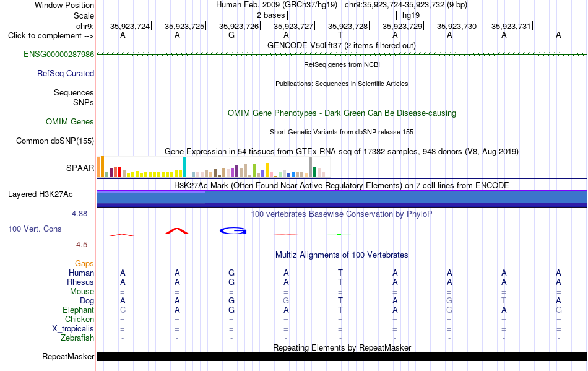Click the blue H3K27Ac signal band
588x371 pixels.
(342, 199)
